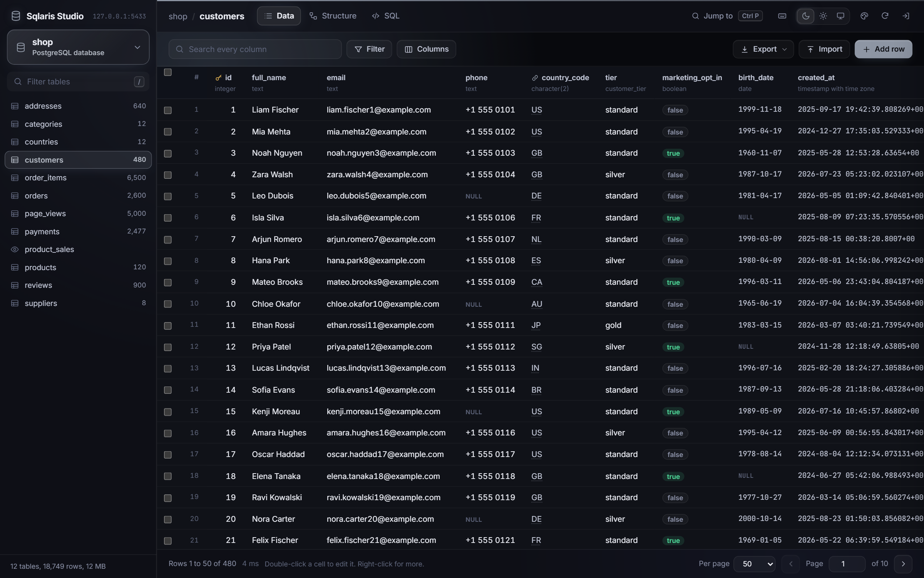The width and height of the screenshot is (924, 578).
Task: Click the GB country link for Zara Walsh
Action: point(537,175)
